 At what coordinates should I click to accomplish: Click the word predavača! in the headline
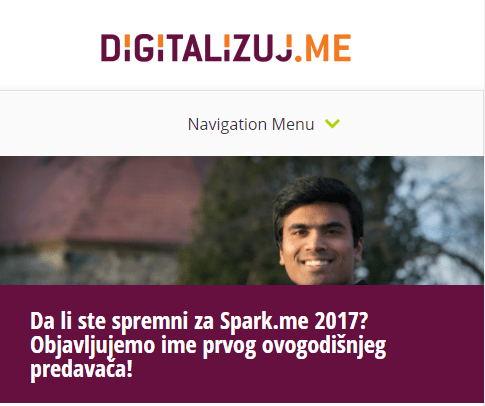point(81,369)
